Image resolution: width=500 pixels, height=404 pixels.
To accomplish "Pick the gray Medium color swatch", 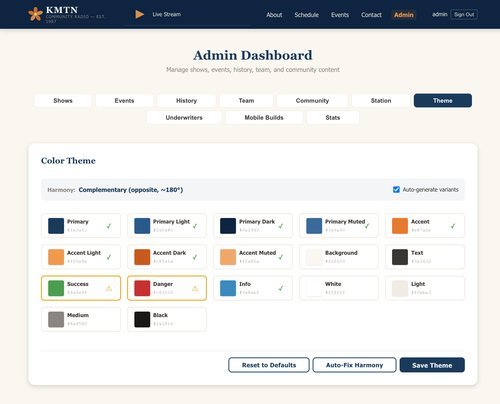I will pyautogui.click(x=56, y=319).
